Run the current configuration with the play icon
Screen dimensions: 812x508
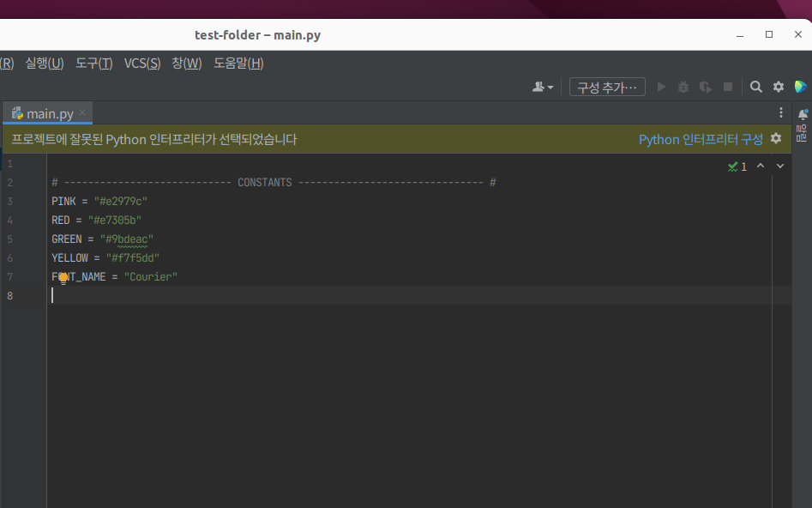661,86
